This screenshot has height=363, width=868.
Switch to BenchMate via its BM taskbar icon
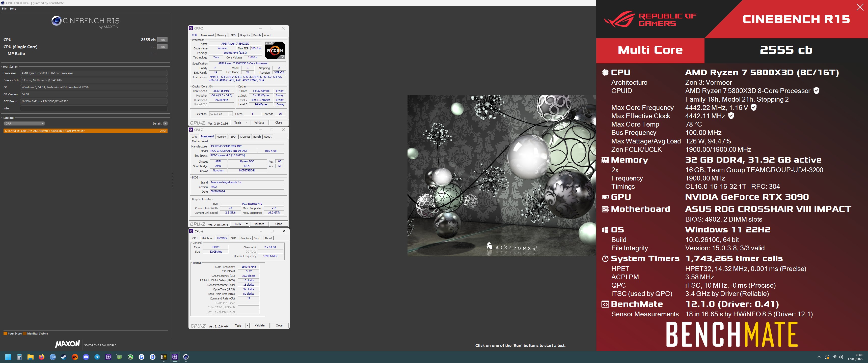coord(164,357)
